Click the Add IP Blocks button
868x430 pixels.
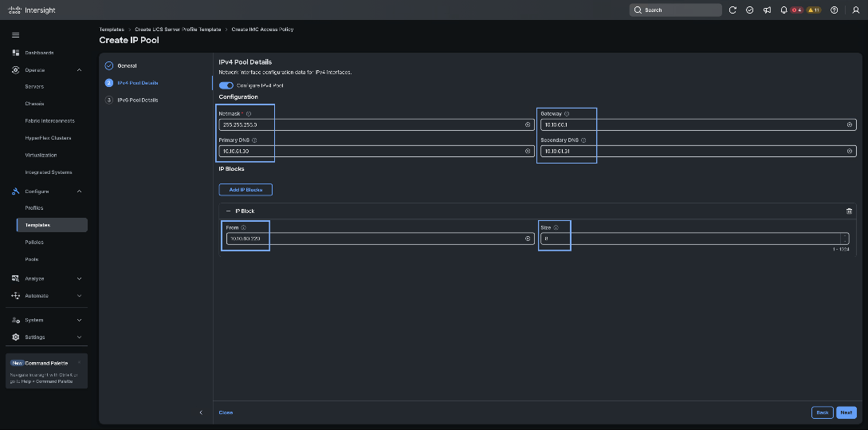(x=245, y=190)
